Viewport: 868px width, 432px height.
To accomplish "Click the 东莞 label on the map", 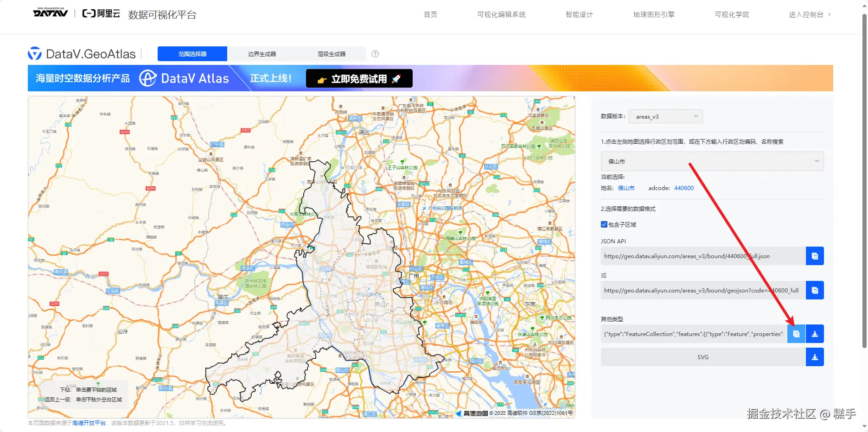I will [x=530, y=304].
